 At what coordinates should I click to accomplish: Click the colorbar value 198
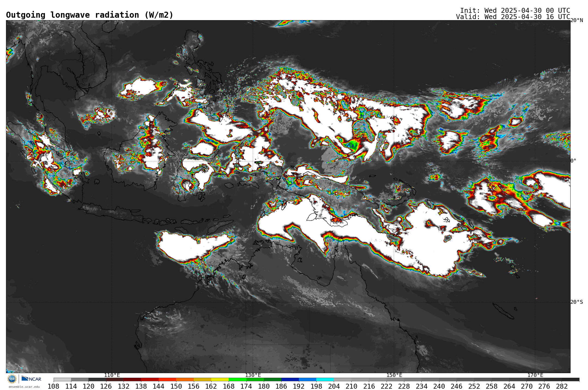pyautogui.click(x=316, y=386)
